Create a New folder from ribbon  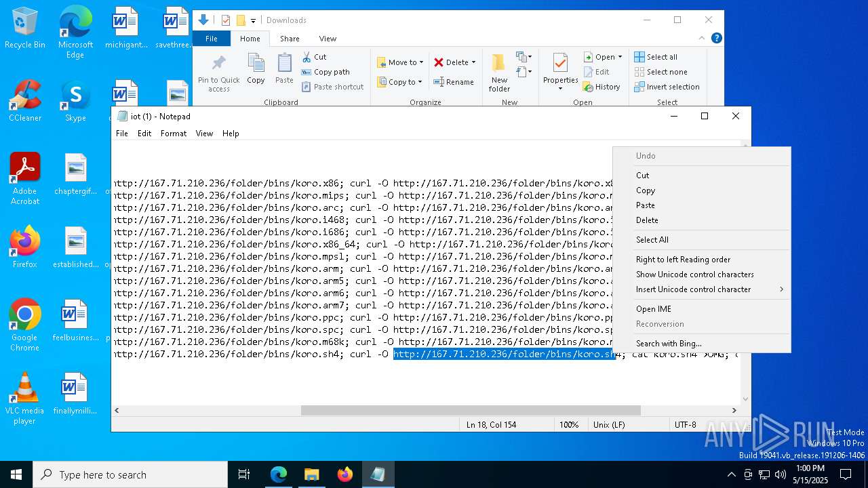(x=499, y=73)
